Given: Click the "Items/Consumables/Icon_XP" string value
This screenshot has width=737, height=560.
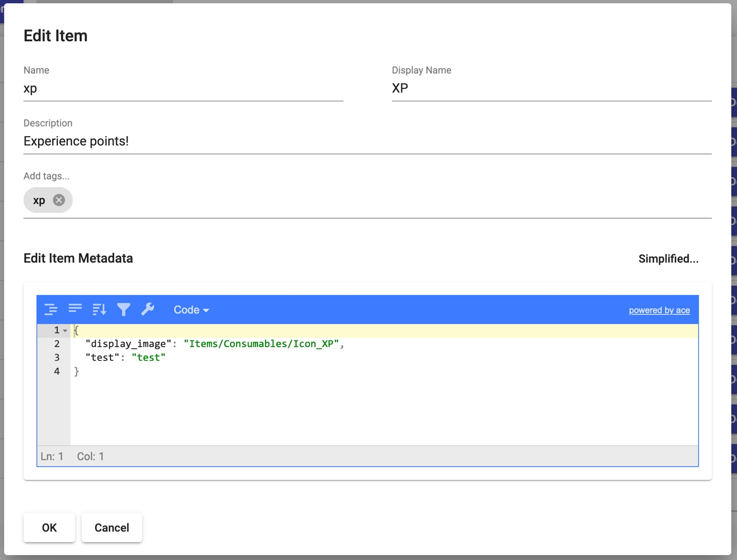Looking at the screenshot, I should coord(261,344).
